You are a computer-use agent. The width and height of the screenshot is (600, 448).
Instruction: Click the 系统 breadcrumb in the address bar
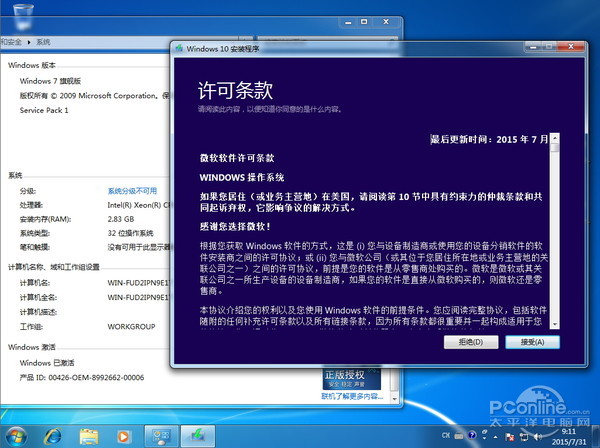pos(43,42)
